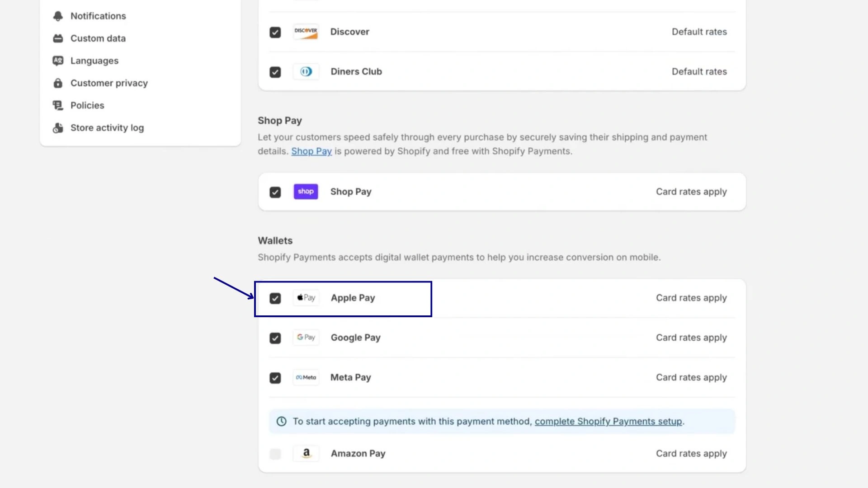Click the Custom data icon

pos(58,38)
